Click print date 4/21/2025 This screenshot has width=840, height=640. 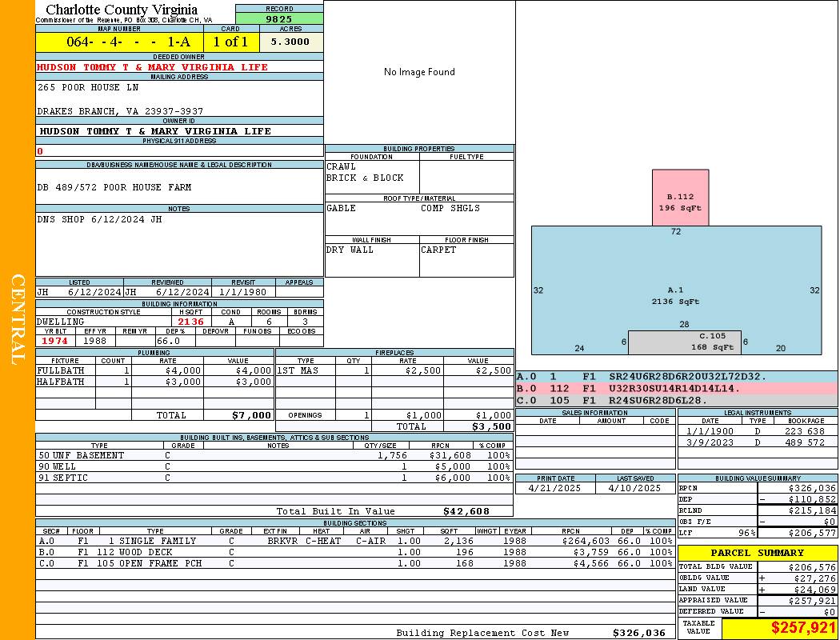coord(554,489)
